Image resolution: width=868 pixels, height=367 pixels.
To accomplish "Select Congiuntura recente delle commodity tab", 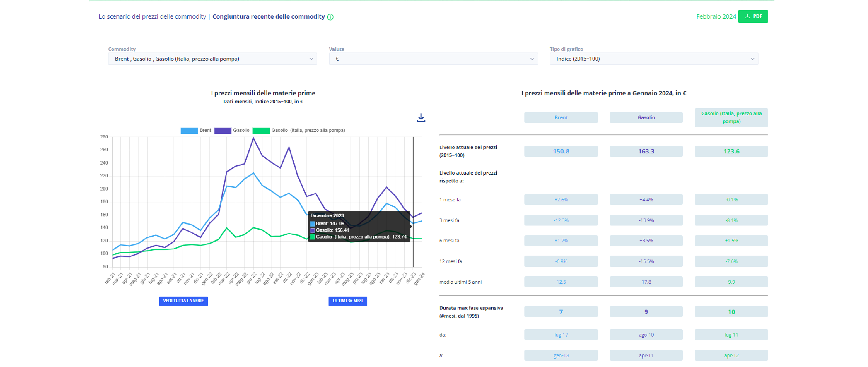I will click(268, 17).
